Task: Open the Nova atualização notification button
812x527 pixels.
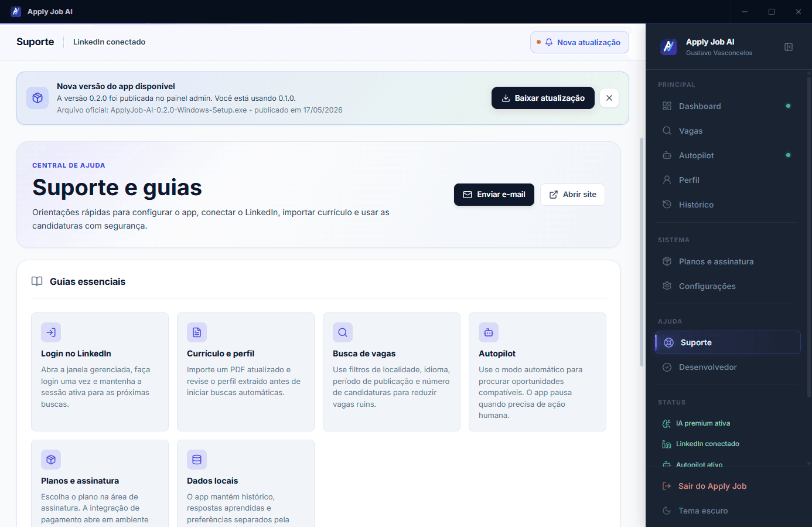Action: pos(579,42)
